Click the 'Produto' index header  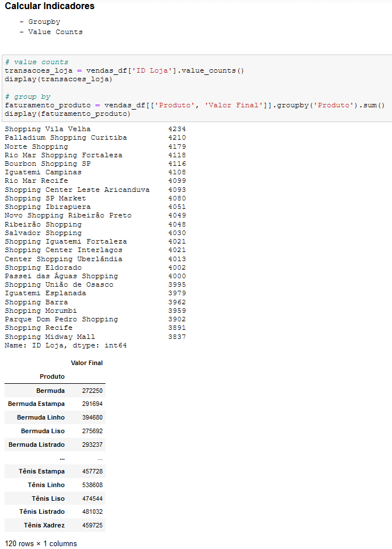[52, 377]
